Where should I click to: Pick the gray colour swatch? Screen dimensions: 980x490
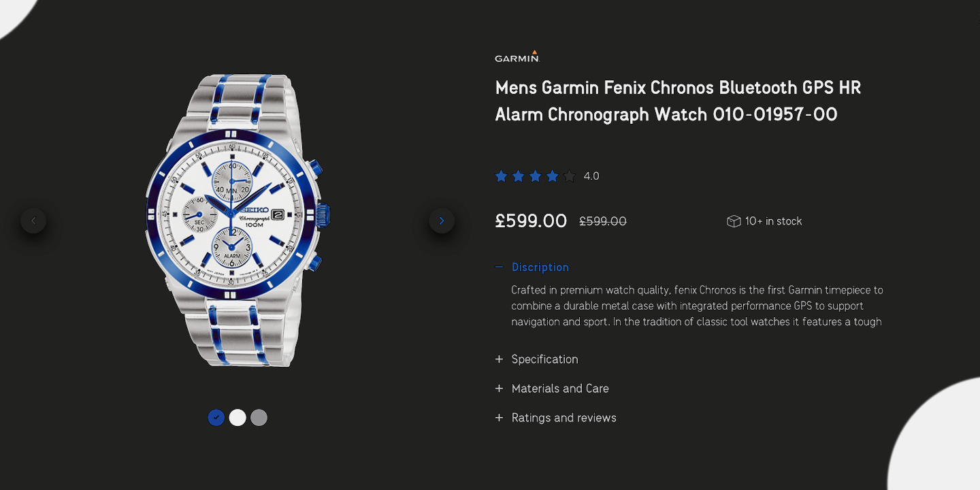coord(259,418)
